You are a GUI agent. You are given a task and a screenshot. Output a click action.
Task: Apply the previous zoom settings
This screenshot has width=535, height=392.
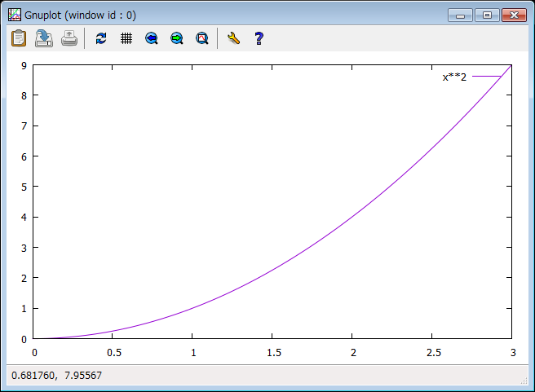(152, 38)
